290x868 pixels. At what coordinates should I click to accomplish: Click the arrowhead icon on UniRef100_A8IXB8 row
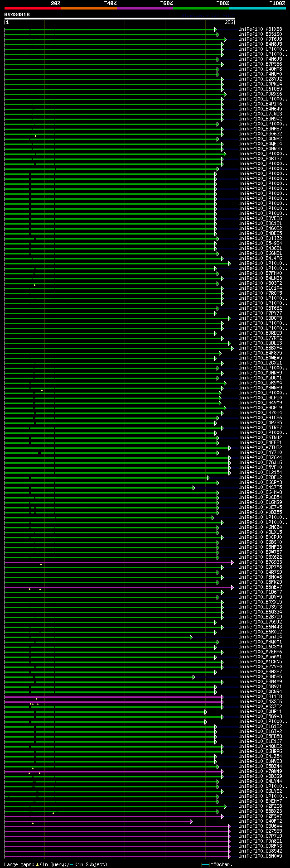[x=216, y=29]
